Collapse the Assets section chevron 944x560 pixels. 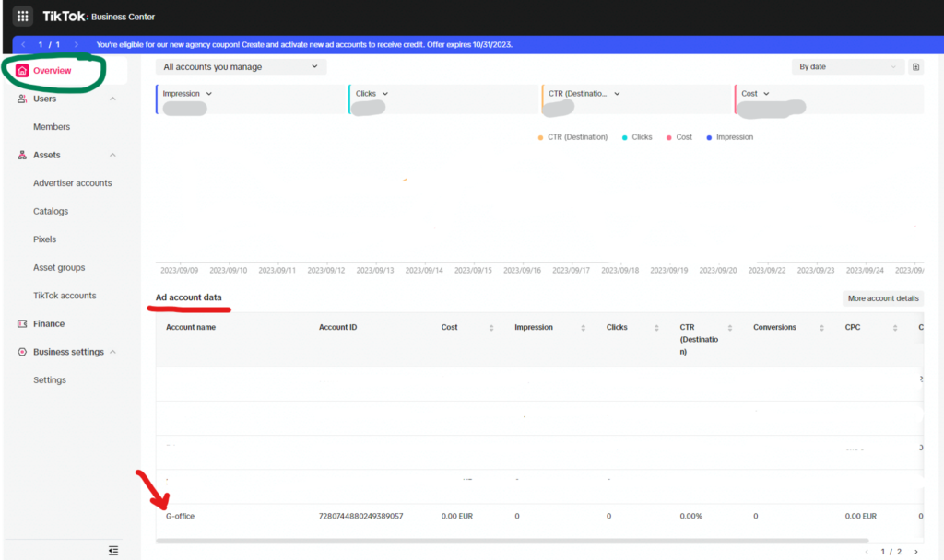tap(112, 155)
